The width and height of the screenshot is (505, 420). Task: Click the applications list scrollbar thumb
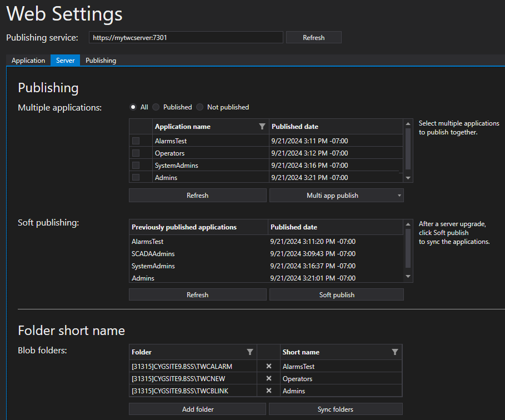click(x=408, y=149)
